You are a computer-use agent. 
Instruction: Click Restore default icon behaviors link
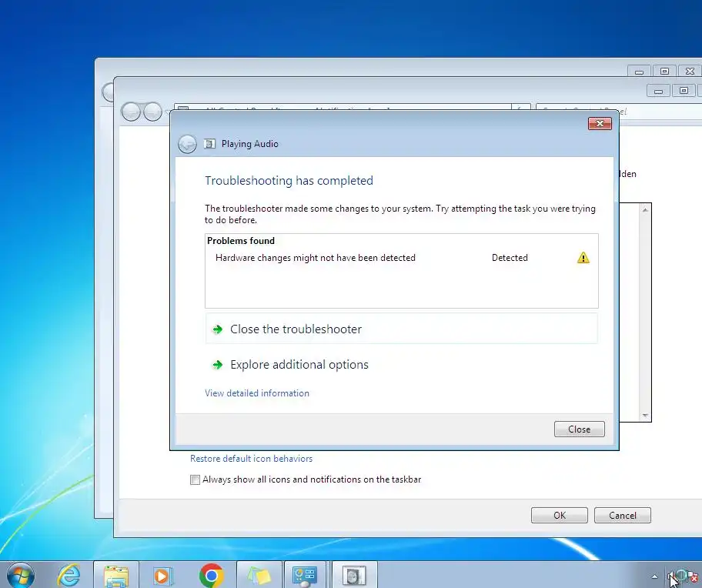pyautogui.click(x=251, y=459)
